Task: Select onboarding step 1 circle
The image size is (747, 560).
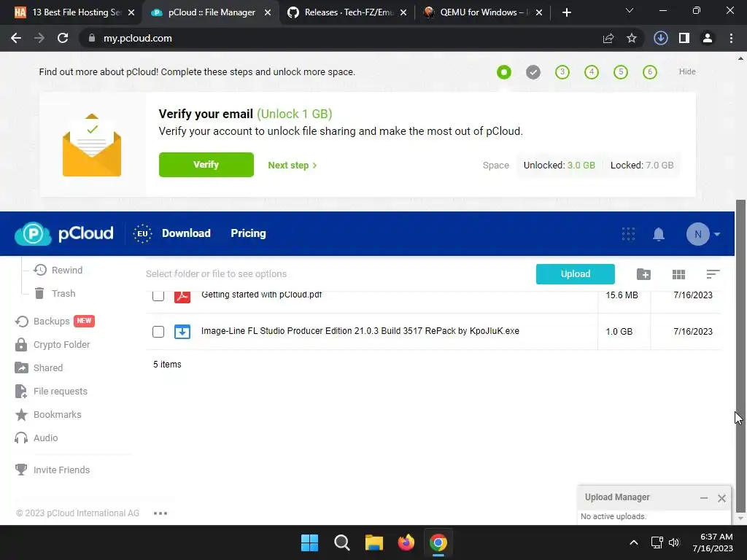Action: pyautogui.click(x=503, y=72)
